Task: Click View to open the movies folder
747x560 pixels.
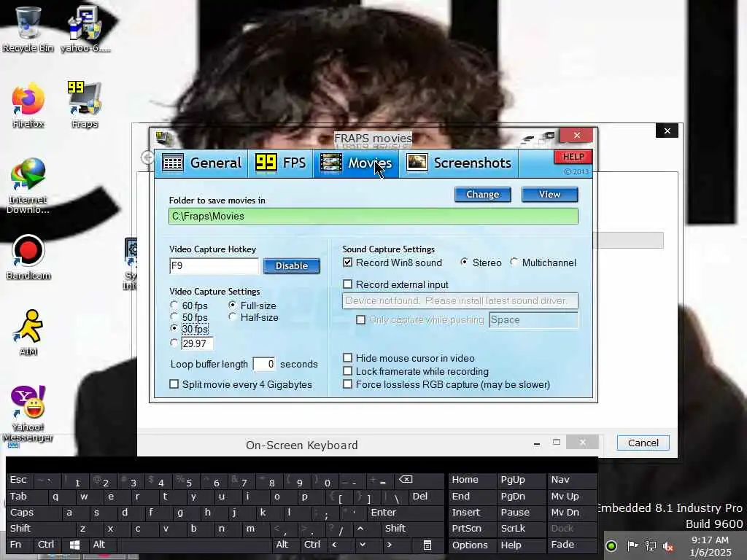Action: (x=550, y=194)
